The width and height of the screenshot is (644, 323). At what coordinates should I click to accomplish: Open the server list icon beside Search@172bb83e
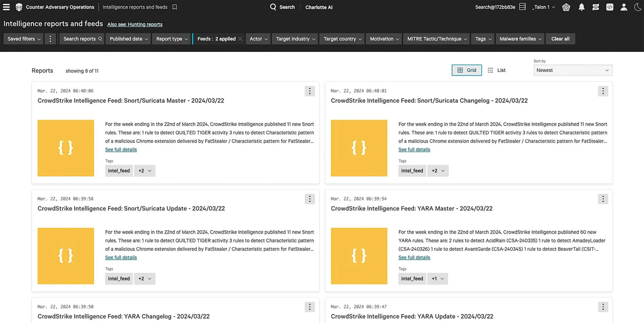point(522,7)
